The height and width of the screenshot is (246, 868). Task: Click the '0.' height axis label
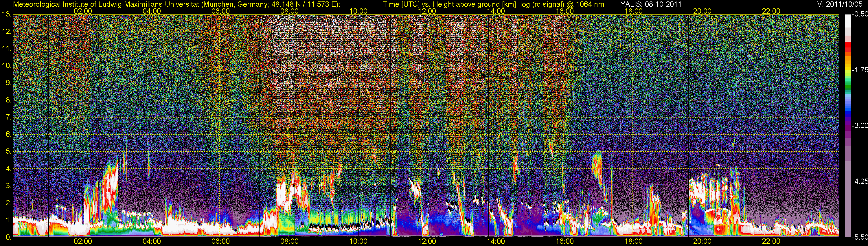8,237
